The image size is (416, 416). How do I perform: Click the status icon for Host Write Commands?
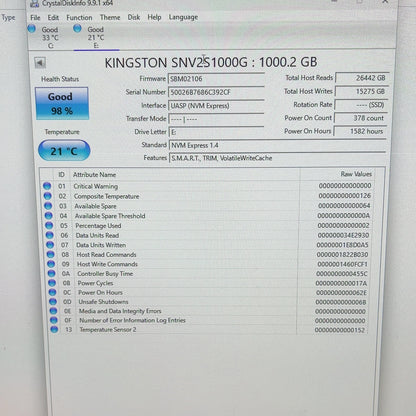tap(51, 264)
